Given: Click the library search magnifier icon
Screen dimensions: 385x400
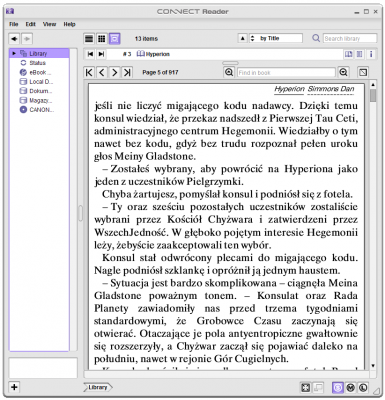Looking at the screenshot, I should pyautogui.click(x=316, y=38).
